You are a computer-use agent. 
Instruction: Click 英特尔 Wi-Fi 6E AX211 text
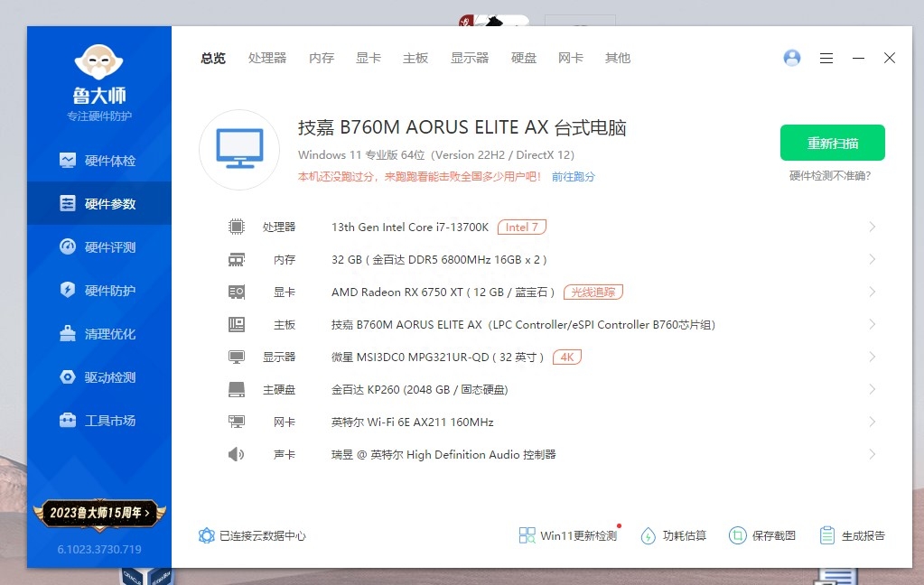click(x=413, y=422)
